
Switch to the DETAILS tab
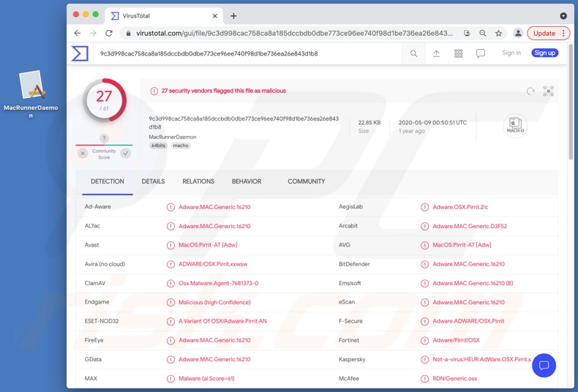(153, 181)
